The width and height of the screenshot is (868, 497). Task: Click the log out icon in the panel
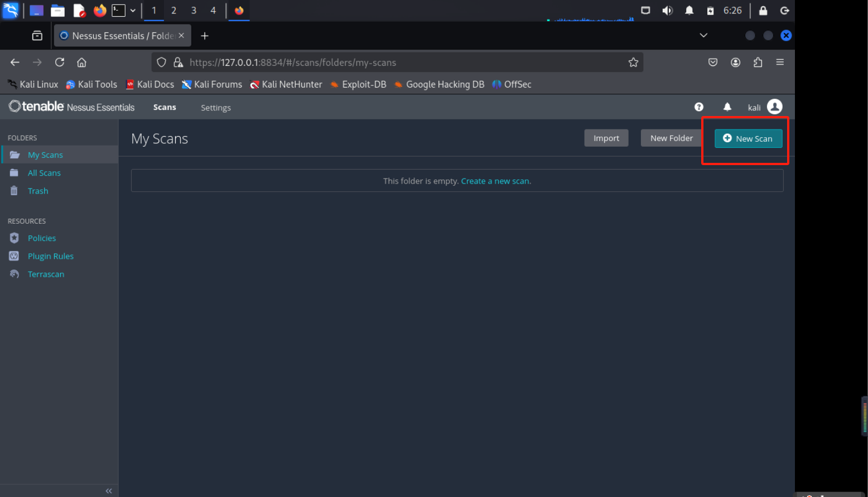(784, 10)
